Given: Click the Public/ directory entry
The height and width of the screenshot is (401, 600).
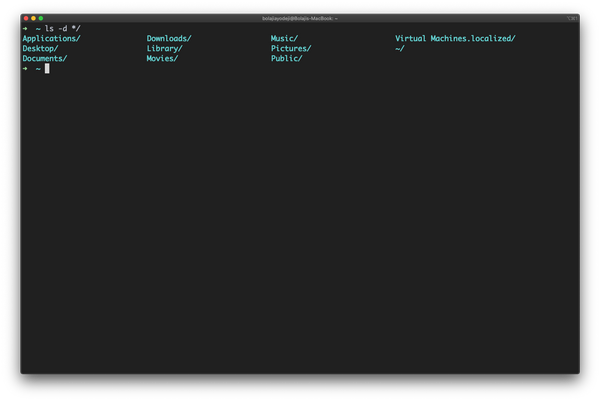Looking at the screenshot, I should pos(286,58).
